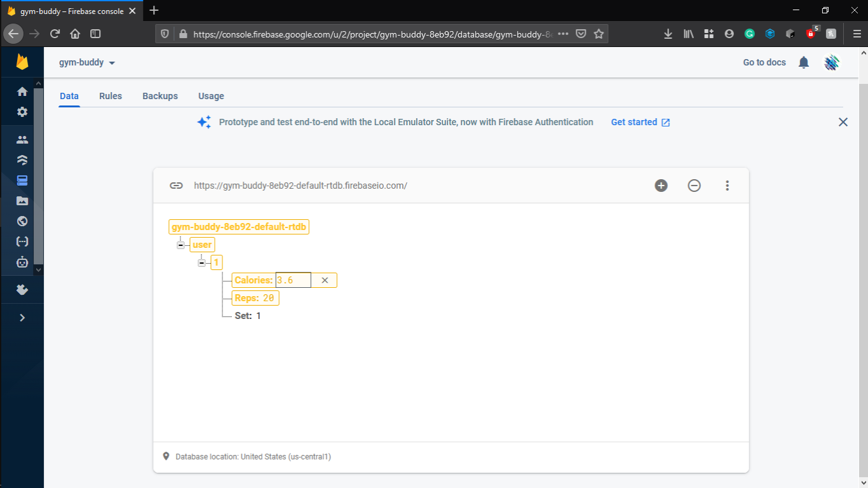The height and width of the screenshot is (488, 868).
Task: Cancel Calories edit with X button
Action: [x=325, y=280]
